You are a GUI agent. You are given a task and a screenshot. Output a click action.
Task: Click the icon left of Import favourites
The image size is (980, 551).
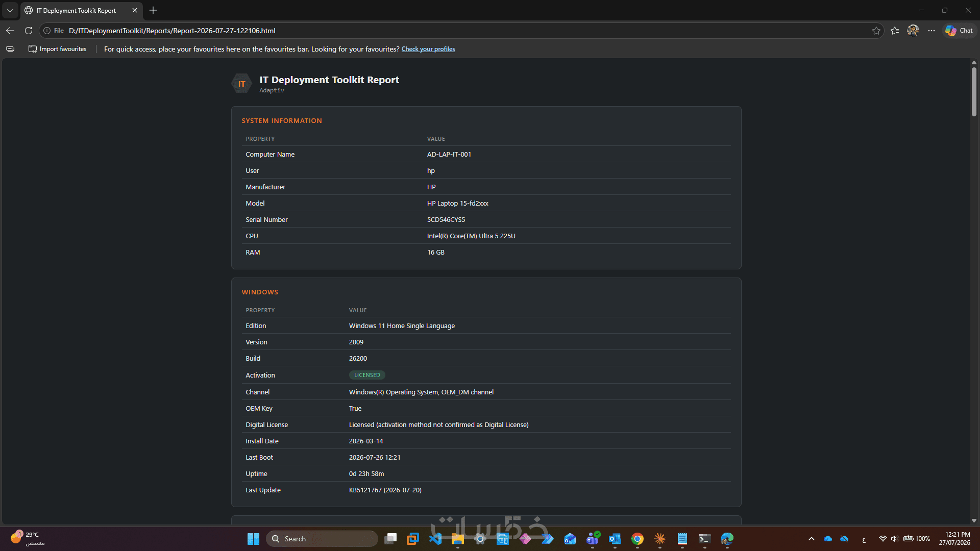click(x=10, y=49)
